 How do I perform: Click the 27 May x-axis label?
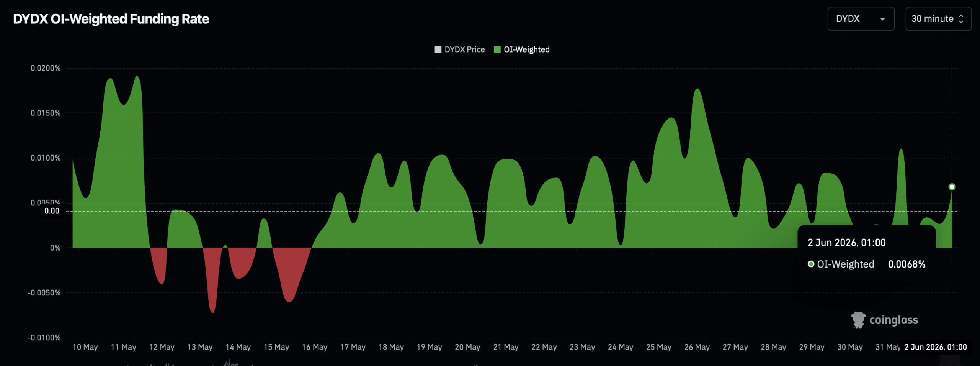click(735, 347)
